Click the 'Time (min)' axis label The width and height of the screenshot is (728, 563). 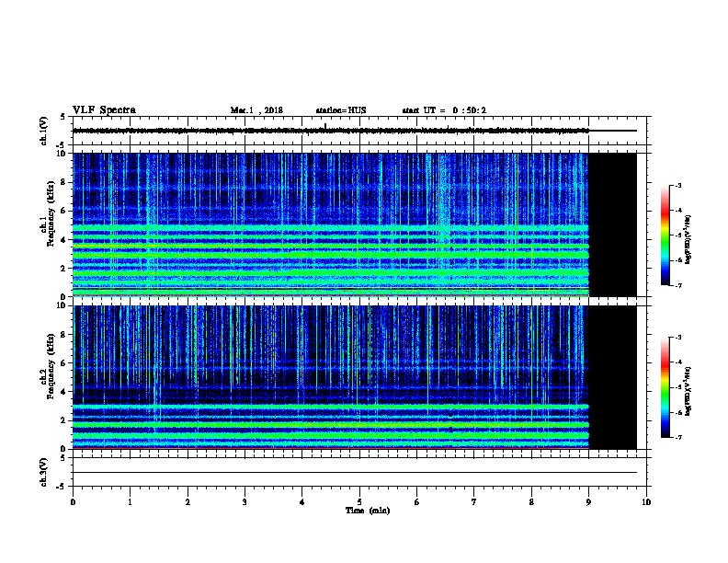tap(368, 511)
